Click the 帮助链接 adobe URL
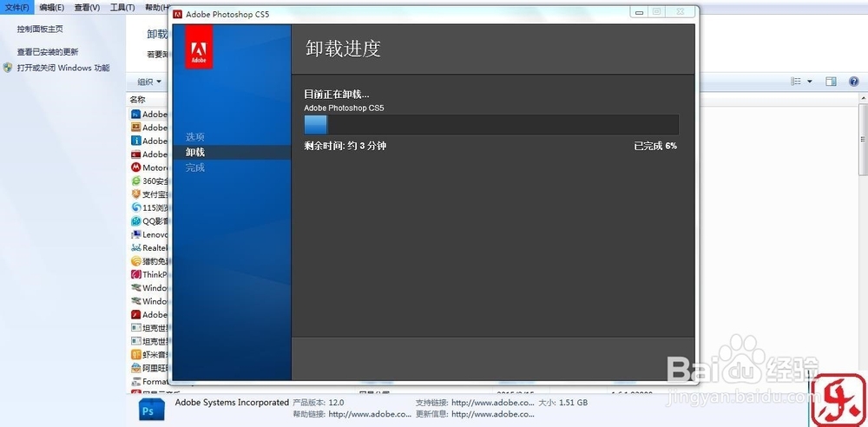Viewport: 868px width, 427px height. [370, 414]
